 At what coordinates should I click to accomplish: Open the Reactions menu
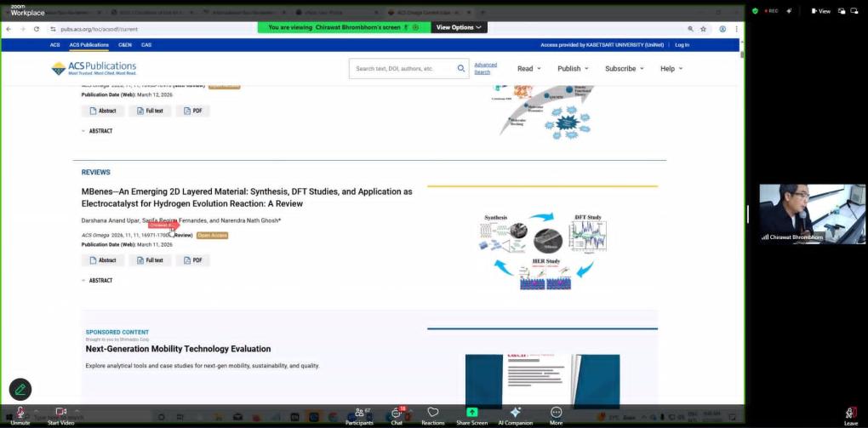pos(432,414)
